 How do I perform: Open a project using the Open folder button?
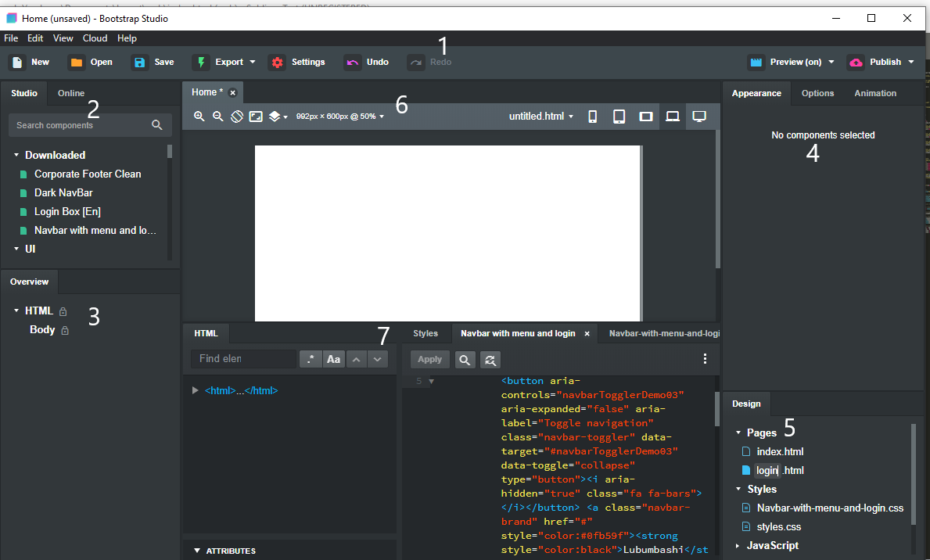[x=91, y=63]
